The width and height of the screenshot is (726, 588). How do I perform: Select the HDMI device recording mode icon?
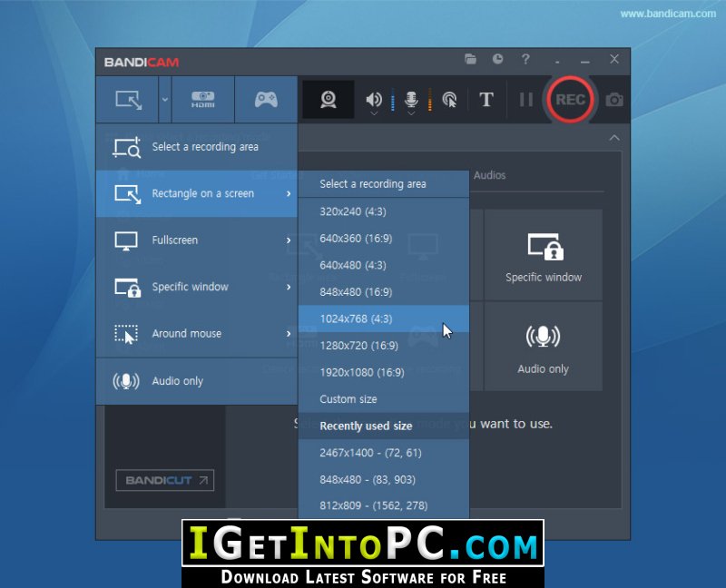coord(202,100)
